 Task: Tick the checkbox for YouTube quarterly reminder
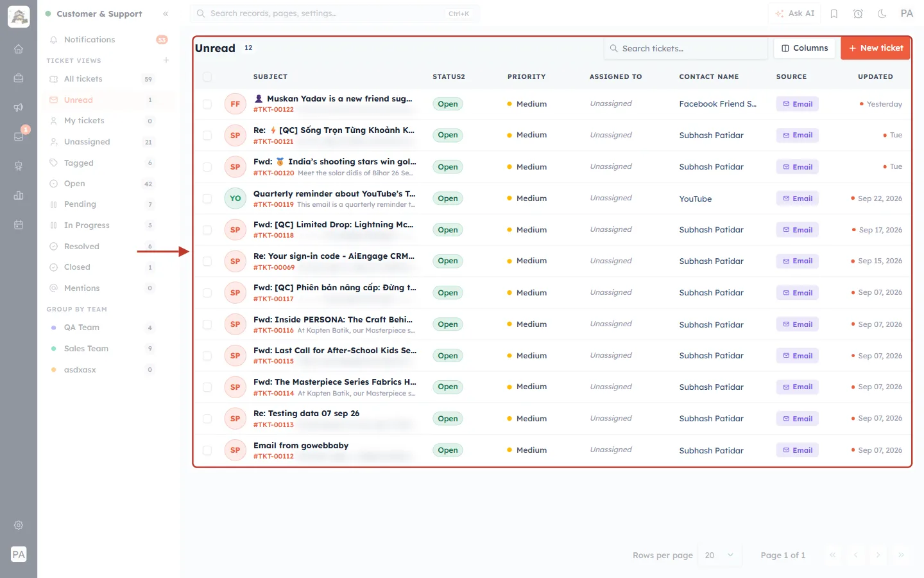point(207,198)
